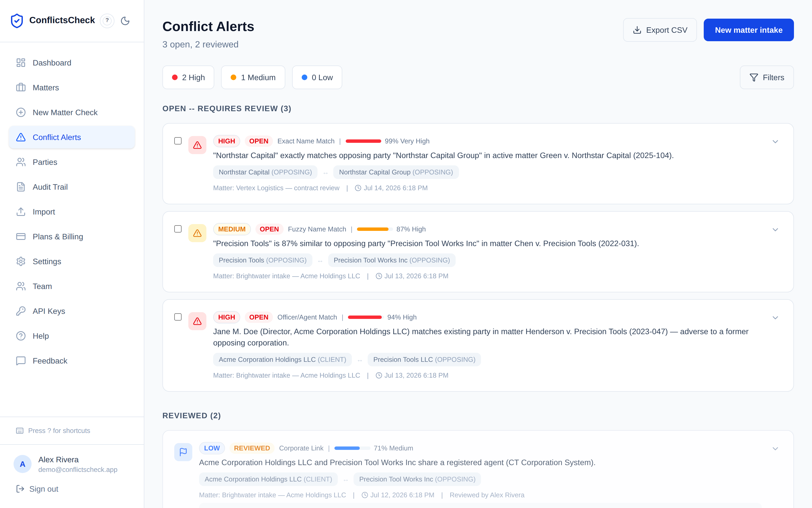Click the New Matter Check plus icon
Viewport: 812px width, 508px height.
pos(21,113)
